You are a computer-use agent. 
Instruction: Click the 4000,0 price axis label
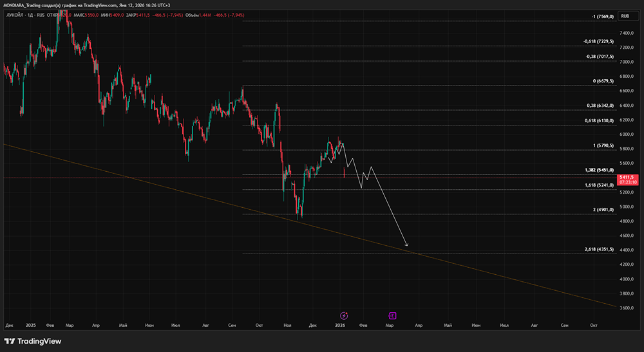[x=627, y=279]
